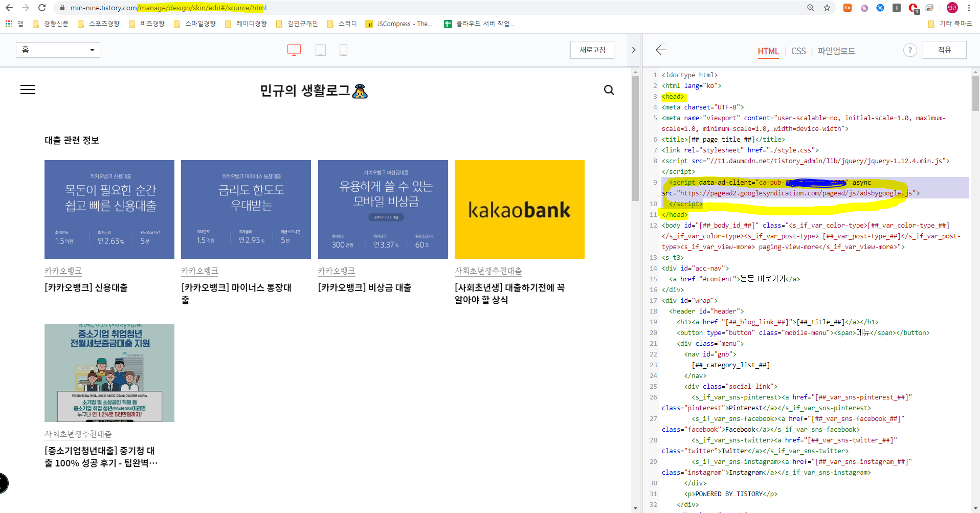The width and height of the screenshot is (980, 513).
Task: Bookmark this page with star icon
Action: [x=827, y=8]
